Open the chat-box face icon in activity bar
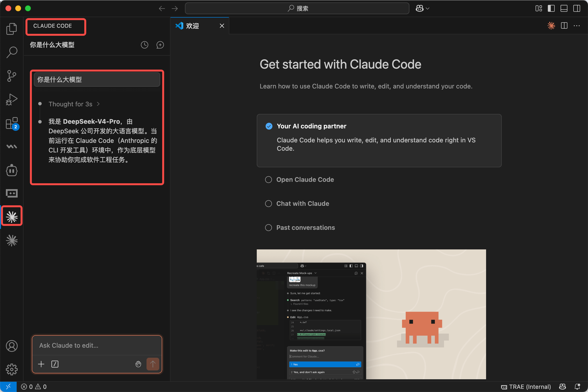The height and width of the screenshot is (392, 588). tap(12, 193)
